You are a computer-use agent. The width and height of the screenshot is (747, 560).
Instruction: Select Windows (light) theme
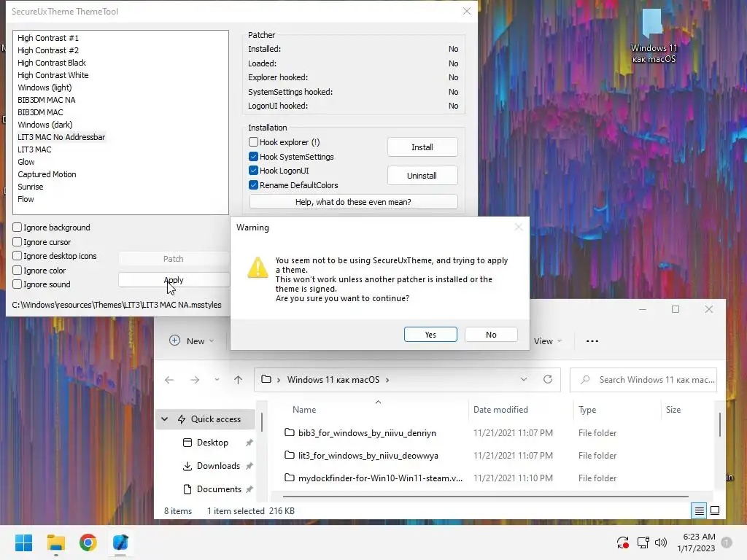coord(44,87)
